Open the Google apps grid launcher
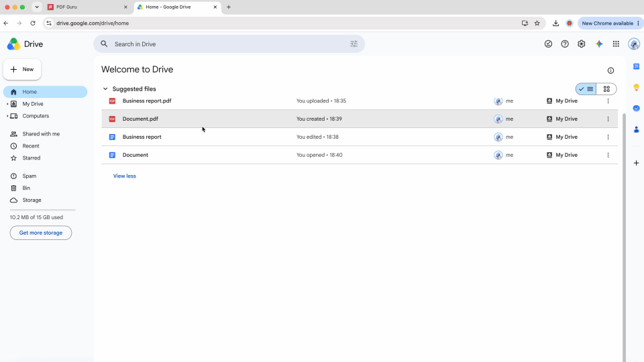This screenshot has height=362, width=644. pos(616,44)
